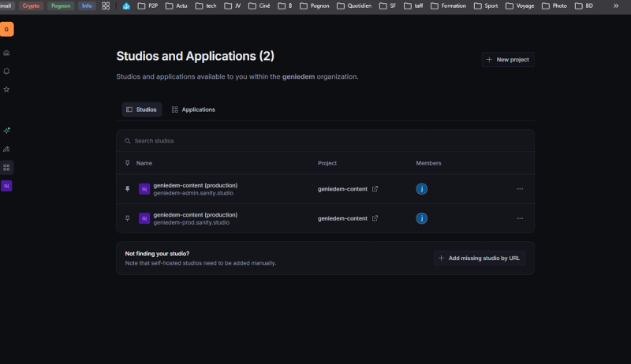
Task: Expand the Ciné bookmark folder
Action: click(x=259, y=6)
